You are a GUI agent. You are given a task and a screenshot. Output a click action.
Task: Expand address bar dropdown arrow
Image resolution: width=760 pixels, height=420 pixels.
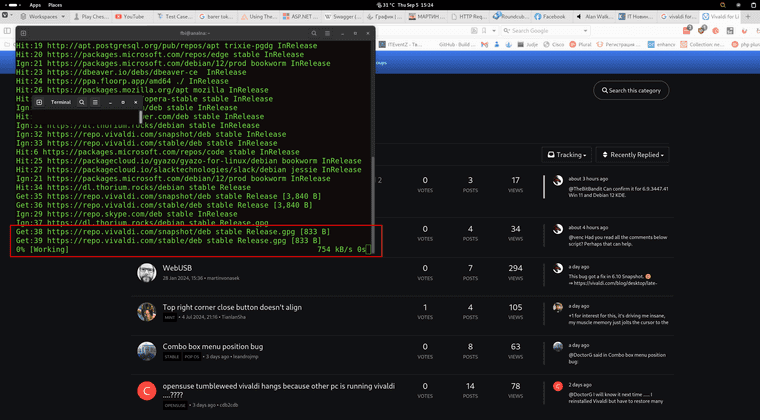[493, 31]
